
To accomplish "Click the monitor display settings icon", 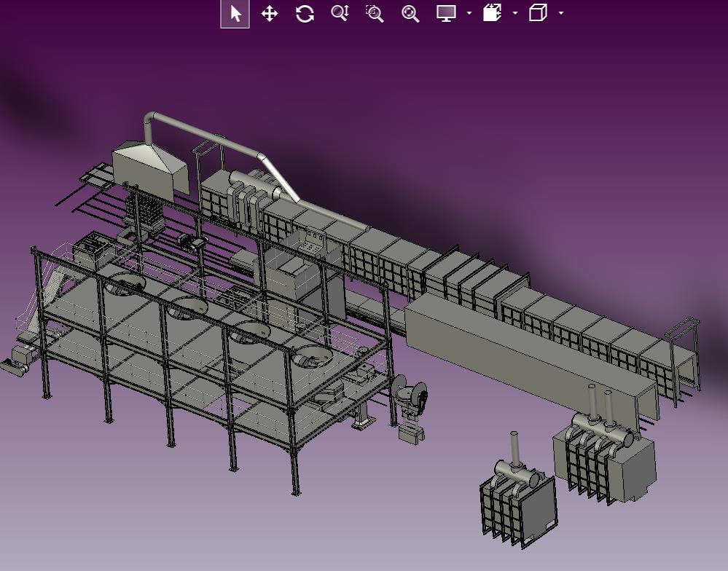I will [446, 13].
